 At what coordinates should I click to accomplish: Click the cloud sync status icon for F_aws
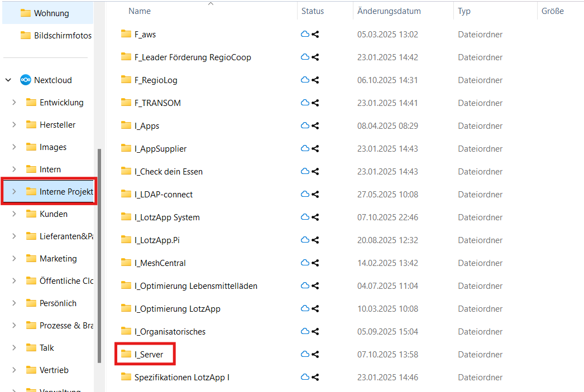point(305,35)
